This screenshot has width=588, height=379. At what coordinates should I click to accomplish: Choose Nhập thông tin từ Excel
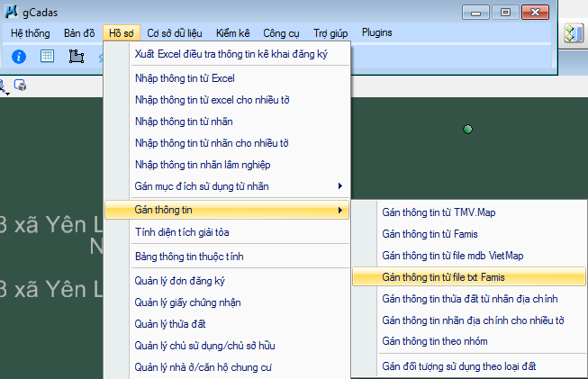[184, 78]
